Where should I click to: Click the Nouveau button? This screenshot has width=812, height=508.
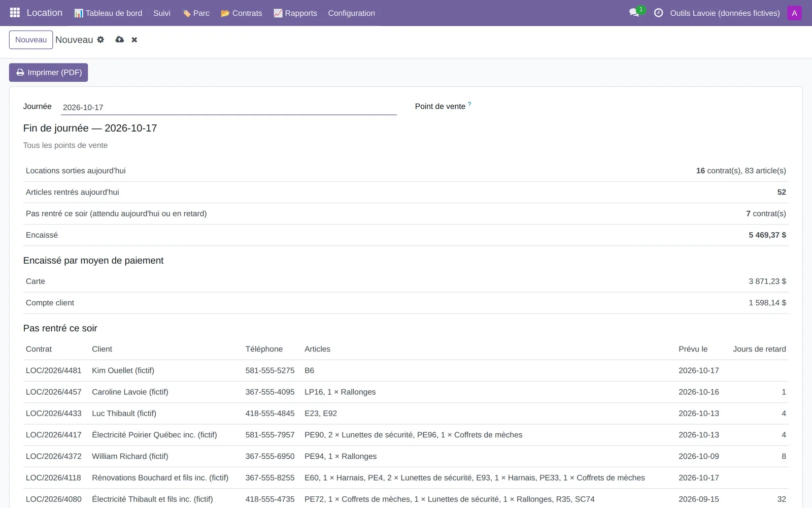coord(31,40)
